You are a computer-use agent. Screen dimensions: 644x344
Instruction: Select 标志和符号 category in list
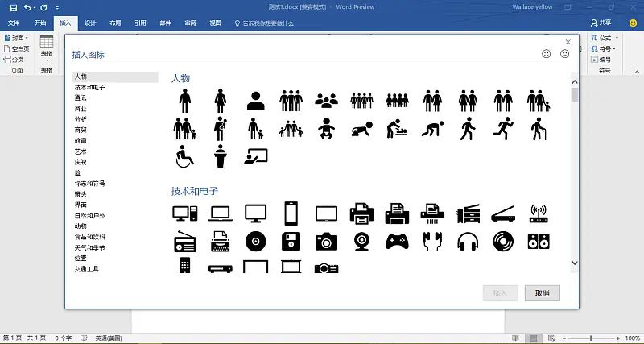click(89, 184)
